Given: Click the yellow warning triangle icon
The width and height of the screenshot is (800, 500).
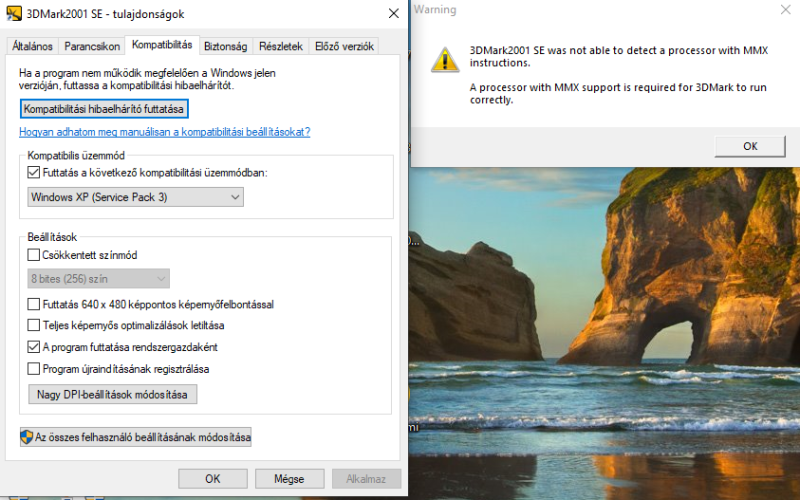Looking at the screenshot, I should click(445, 59).
